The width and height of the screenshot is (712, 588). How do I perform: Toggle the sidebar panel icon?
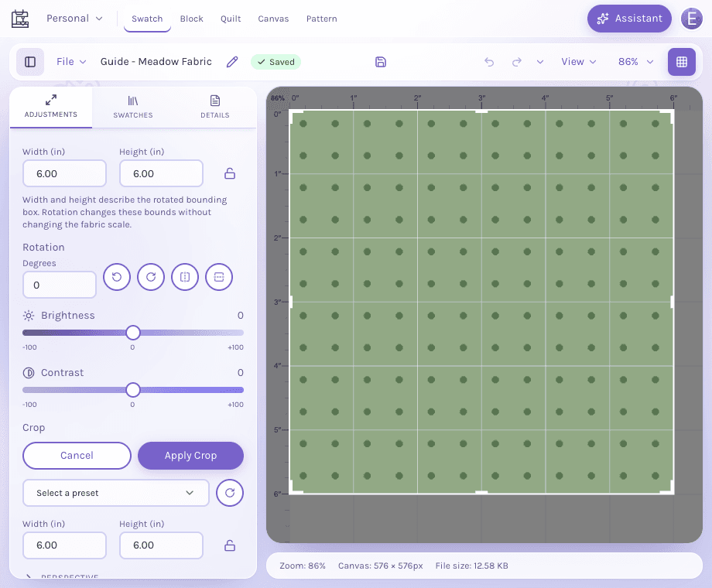click(30, 62)
